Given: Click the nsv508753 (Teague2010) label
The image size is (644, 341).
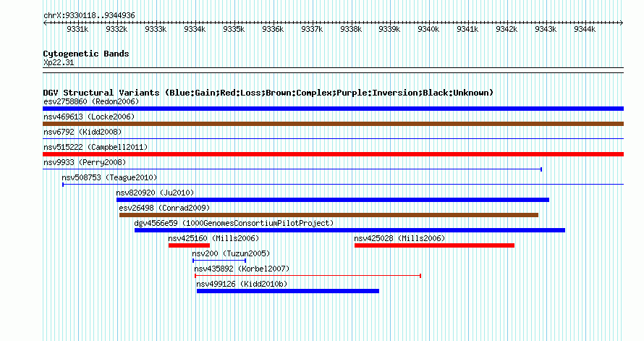Looking at the screenshot, I should 110,177.
